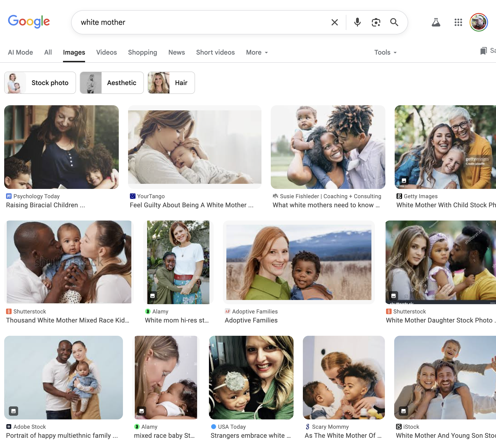Open Search Labs flask icon
This screenshot has height=448, width=496.
click(x=436, y=22)
